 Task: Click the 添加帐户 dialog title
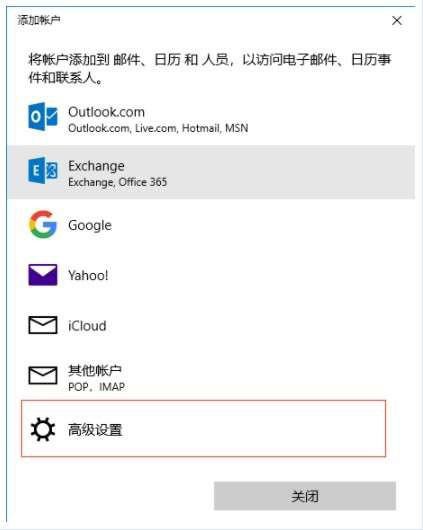[39, 20]
